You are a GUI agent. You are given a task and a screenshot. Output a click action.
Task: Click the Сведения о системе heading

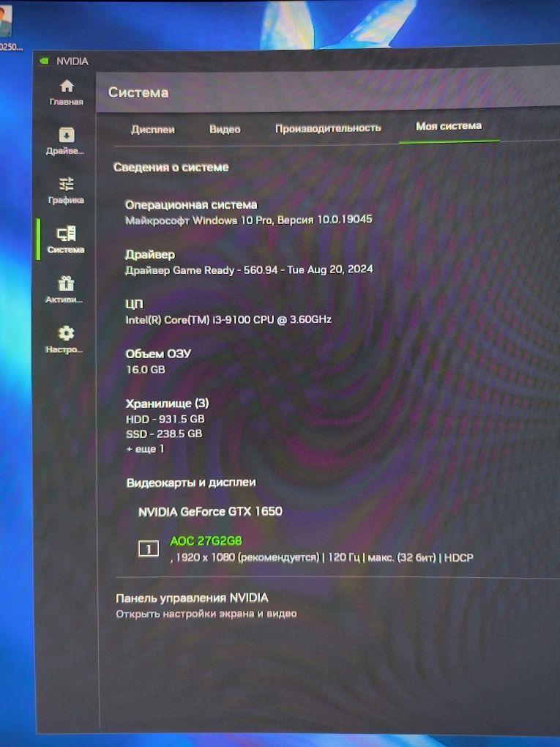point(171,167)
